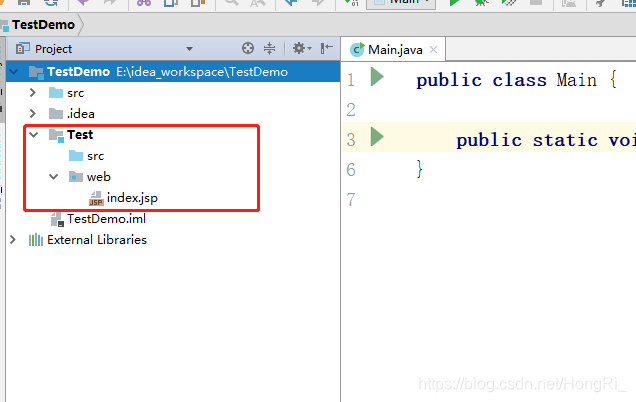The image size is (636, 402).
Task: Expand External Libraries
Action: coord(13,240)
